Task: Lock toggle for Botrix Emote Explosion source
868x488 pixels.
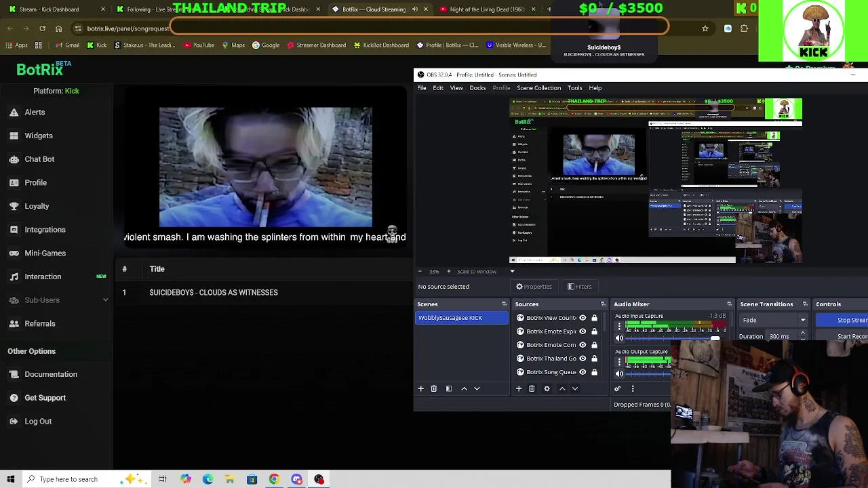Action: (595, 331)
